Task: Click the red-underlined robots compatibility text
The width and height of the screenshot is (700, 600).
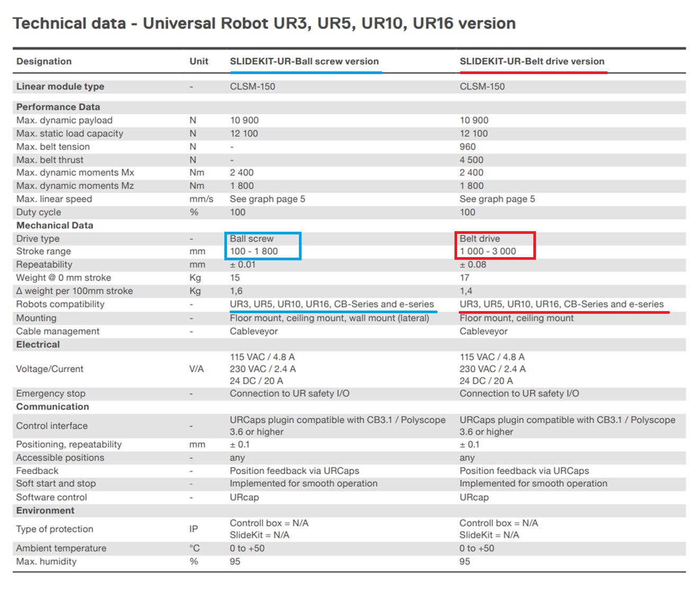Action: point(561,304)
